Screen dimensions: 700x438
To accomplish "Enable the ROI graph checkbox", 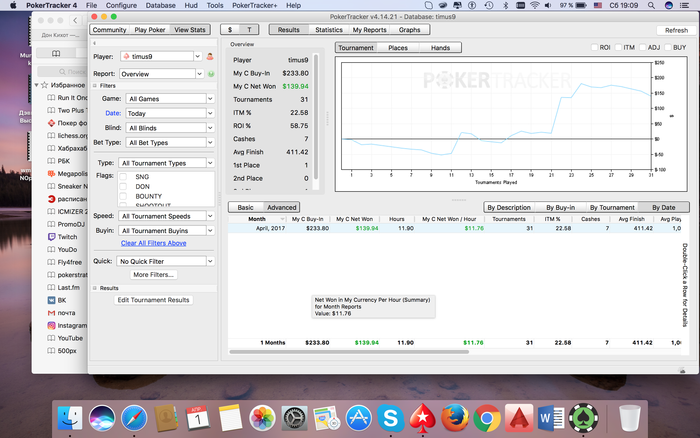I will [594, 47].
